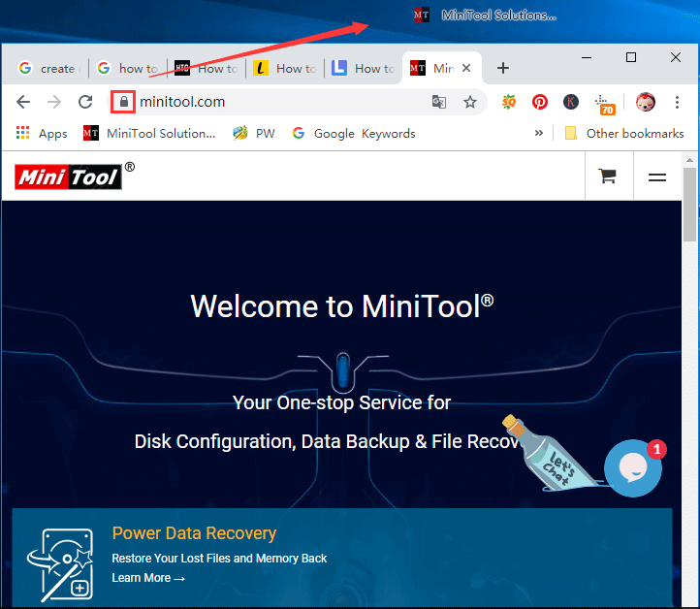
Task: Open a new browser tab
Action: coord(503,68)
